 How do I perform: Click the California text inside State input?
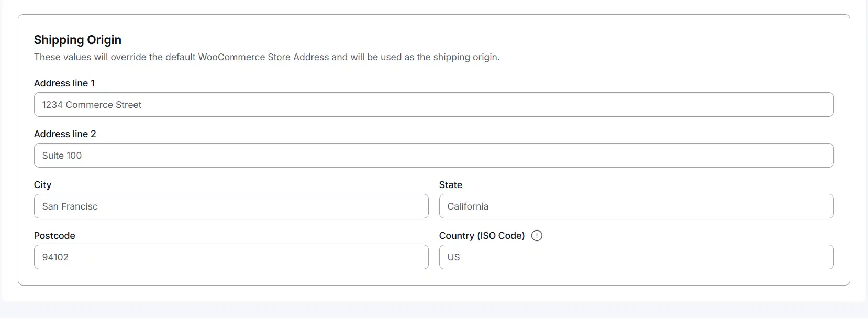(x=468, y=206)
